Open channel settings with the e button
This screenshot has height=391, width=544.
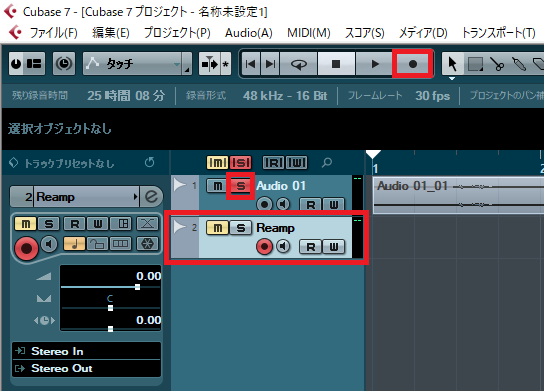click(152, 197)
